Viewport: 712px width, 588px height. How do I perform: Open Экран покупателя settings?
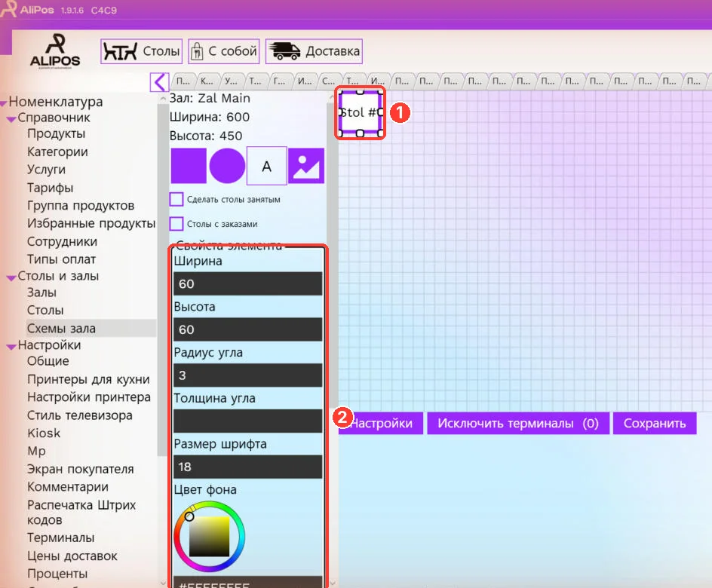(81, 469)
